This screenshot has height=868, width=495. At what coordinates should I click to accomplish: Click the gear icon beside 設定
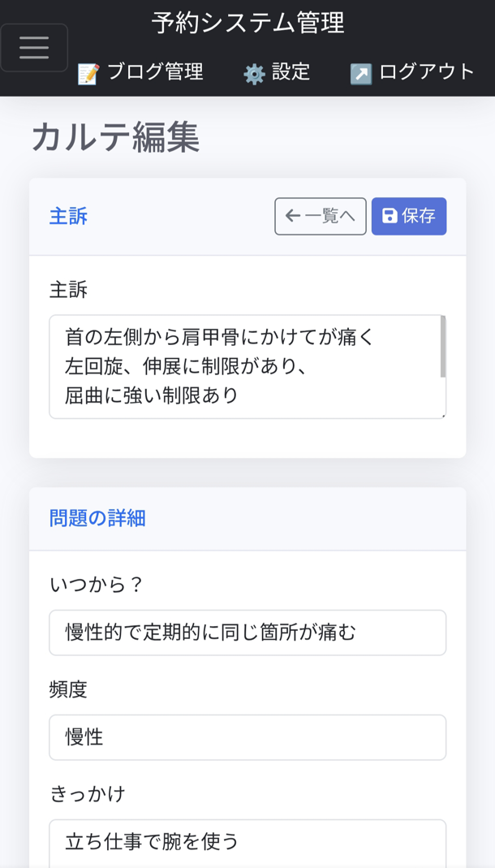tap(252, 72)
